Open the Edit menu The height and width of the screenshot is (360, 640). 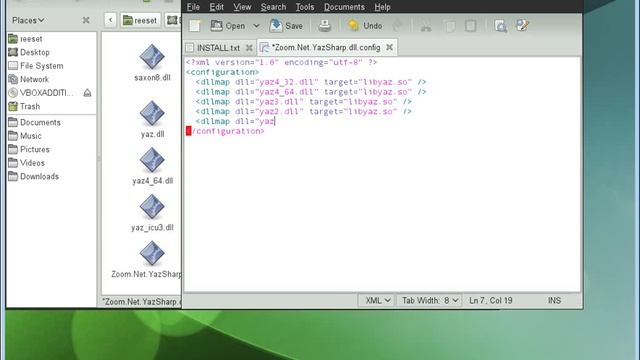coord(216,7)
